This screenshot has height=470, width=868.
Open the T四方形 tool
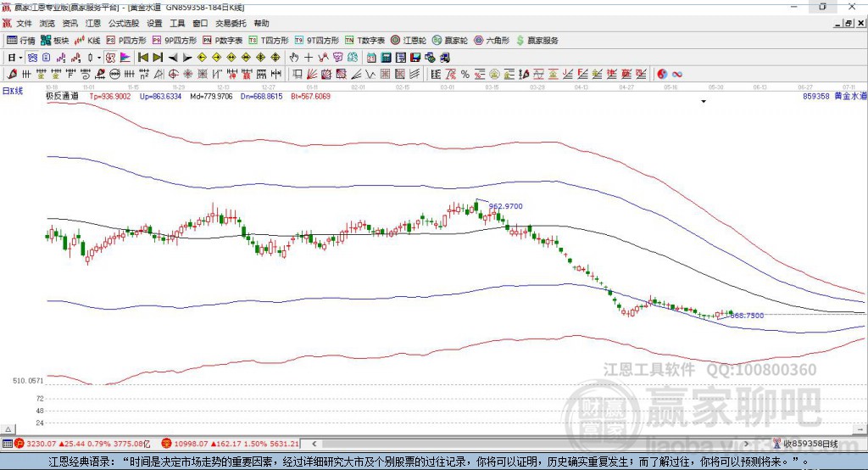click(269, 41)
